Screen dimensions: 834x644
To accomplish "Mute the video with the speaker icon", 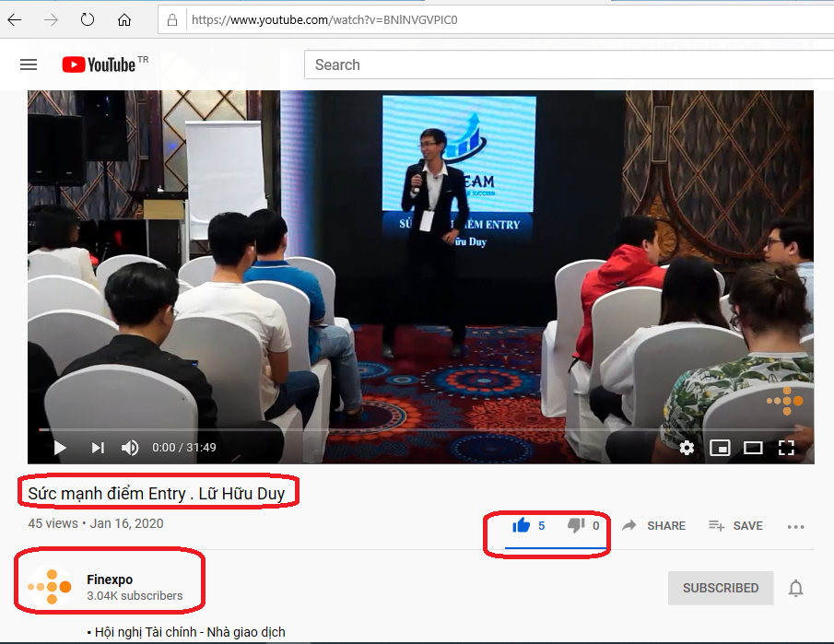I will point(130,448).
